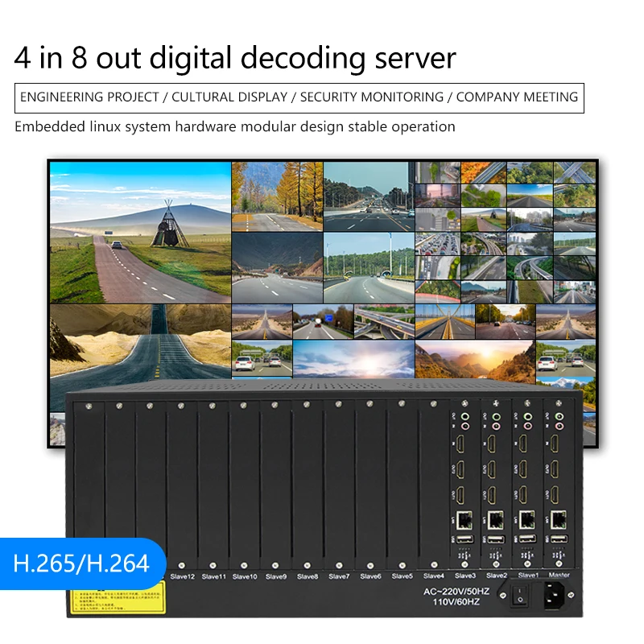Image resolution: width=644 pixels, height=644 pixels.
Task: Click the green audio jack on the Slave2 card
Action: click(497, 416)
